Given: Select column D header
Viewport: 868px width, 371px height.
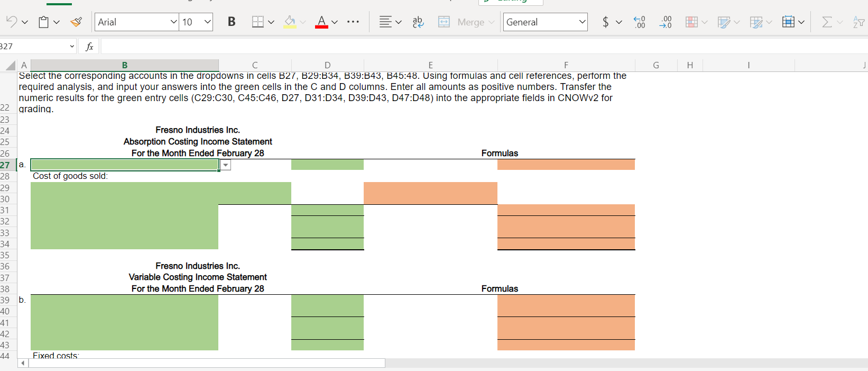Looking at the screenshot, I should [x=327, y=65].
